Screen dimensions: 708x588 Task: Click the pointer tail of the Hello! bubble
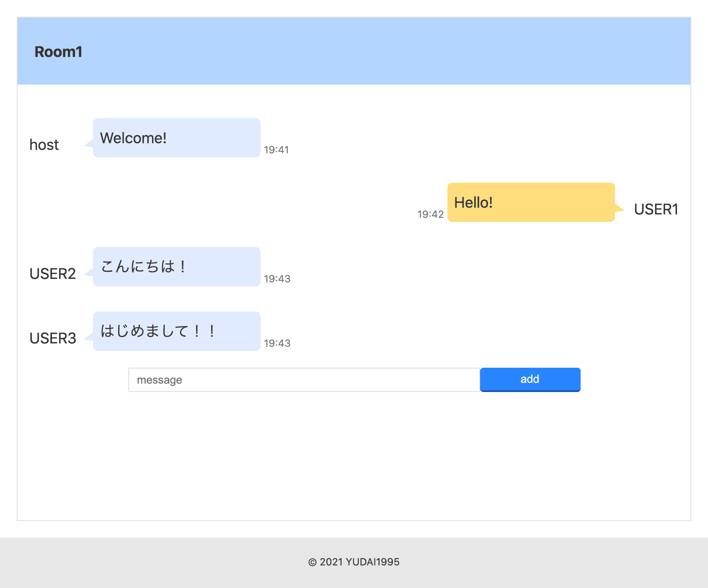(x=619, y=208)
